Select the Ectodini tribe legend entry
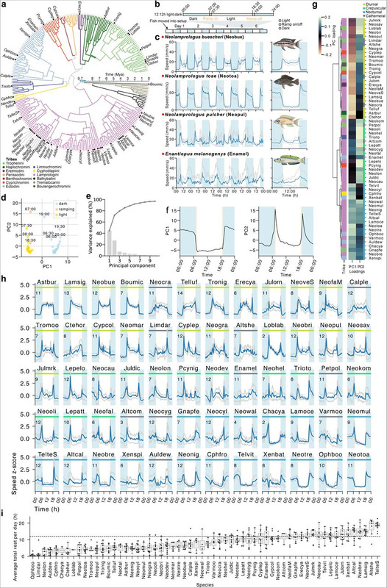This screenshot has height=588, width=387. click(x=12, y=187)
